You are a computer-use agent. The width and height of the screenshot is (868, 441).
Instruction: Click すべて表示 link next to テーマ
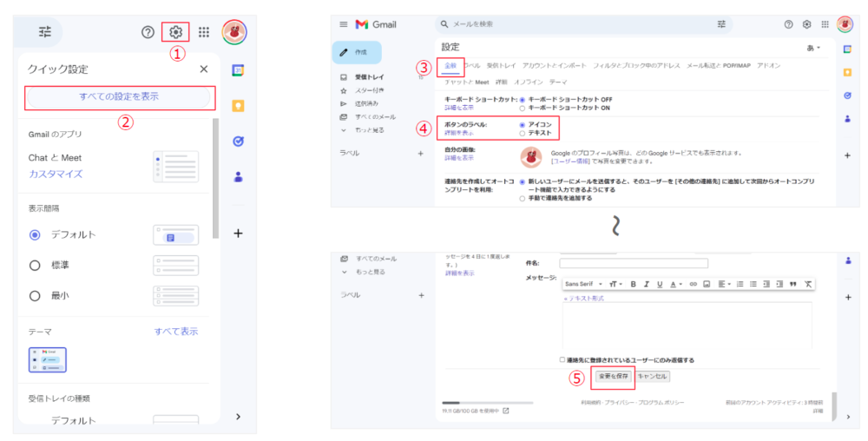coord(176,332)
